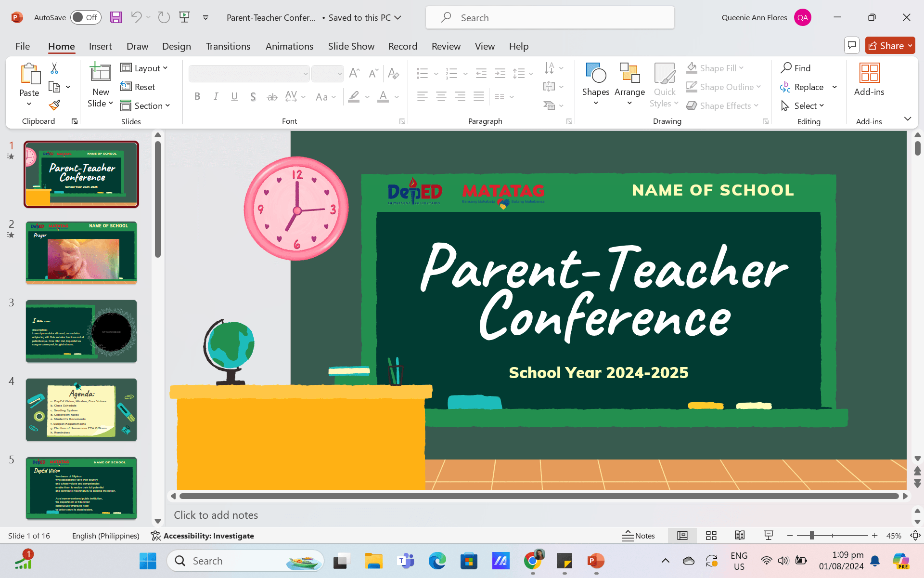Select the Underline icon
The height and width of the screenshot is (578, 924).
[234, 96]
